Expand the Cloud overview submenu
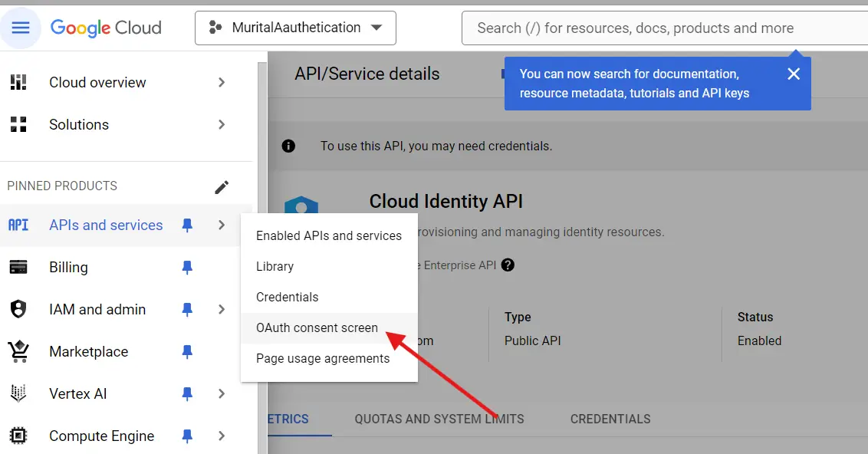Screen dimensions: 868x454 tap(222, 82)
